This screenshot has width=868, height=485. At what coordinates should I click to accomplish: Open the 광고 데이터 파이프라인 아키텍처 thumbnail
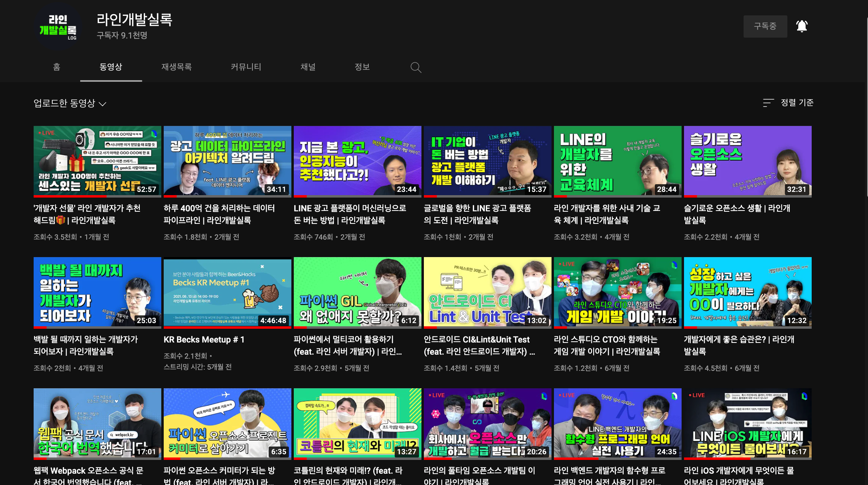[227, 161]
